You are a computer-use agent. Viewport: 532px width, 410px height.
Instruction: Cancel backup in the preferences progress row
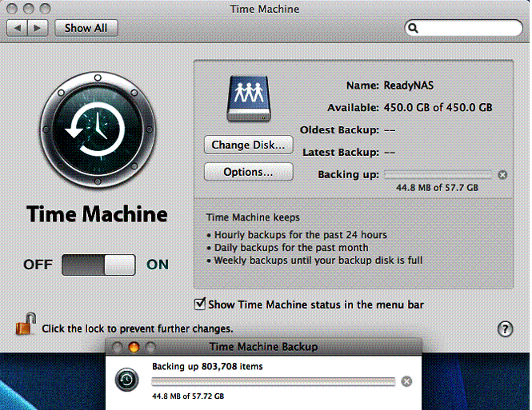[502, 175]
